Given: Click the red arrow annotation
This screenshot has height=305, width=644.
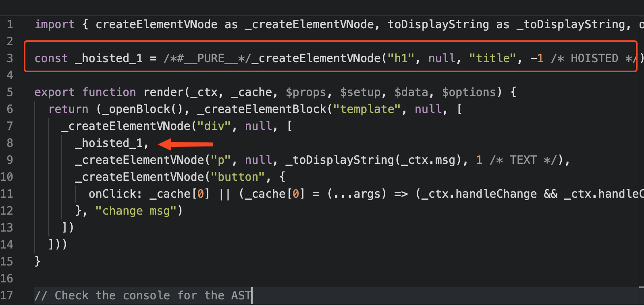Looking at the screenshot, I should click(185, 144).
